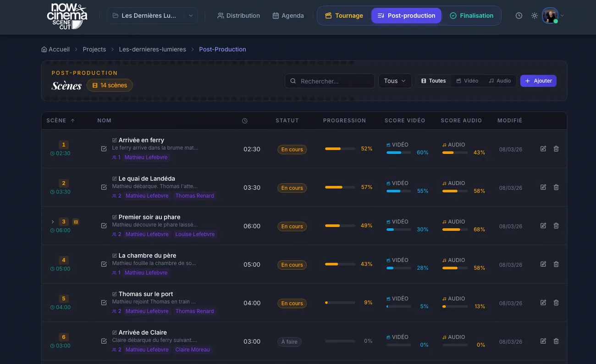Open Les-dernieres-lumieres breadcrumb

153,49
